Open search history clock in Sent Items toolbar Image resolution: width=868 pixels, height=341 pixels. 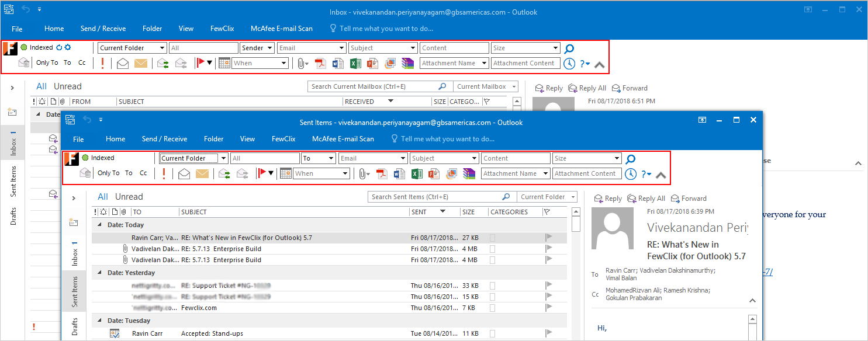(x=631, y=174)
